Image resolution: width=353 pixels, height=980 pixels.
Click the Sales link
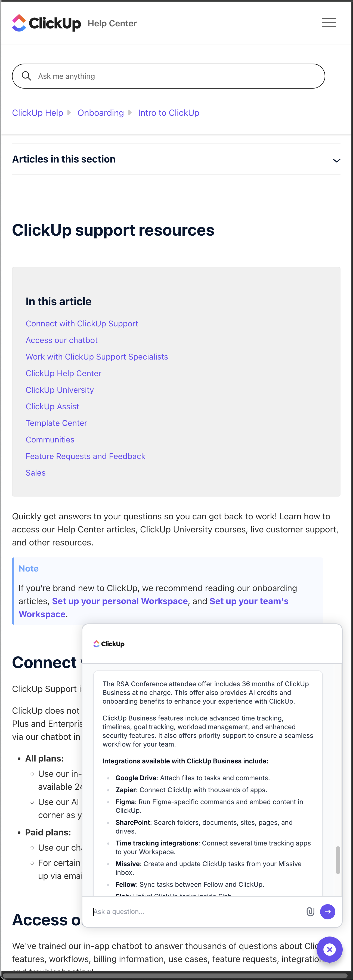tap(35, 473)
